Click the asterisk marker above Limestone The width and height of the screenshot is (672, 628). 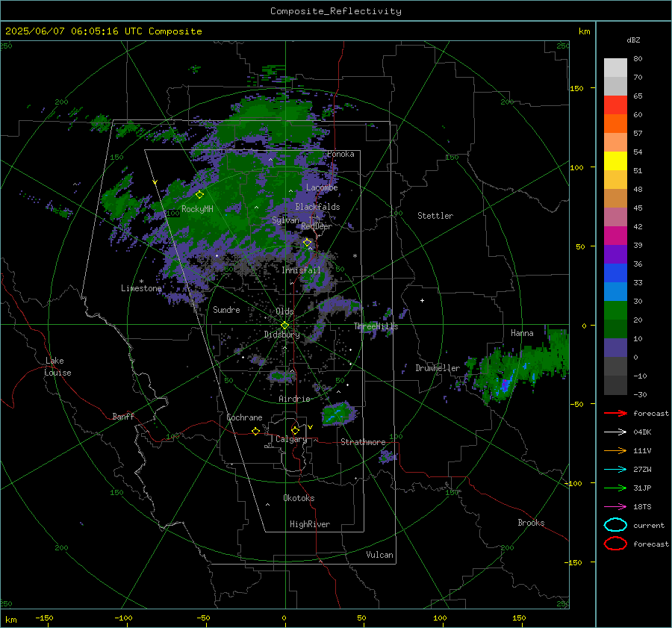click(141, 282)
